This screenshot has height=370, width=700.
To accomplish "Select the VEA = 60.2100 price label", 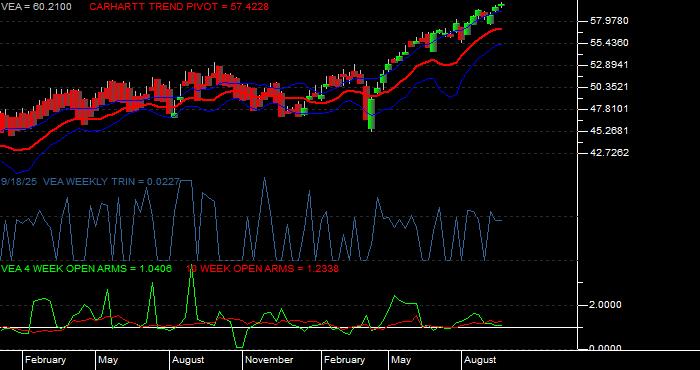I will coord(36,7).
